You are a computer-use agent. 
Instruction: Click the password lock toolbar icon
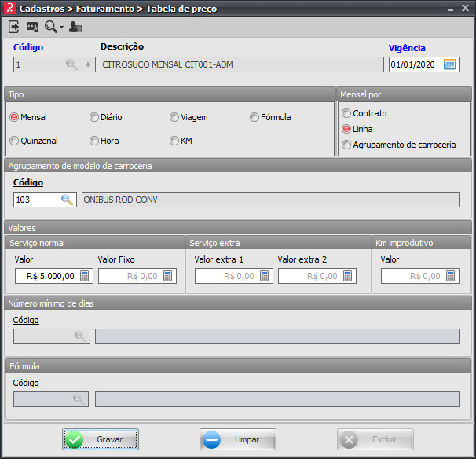tap(32, 27)
